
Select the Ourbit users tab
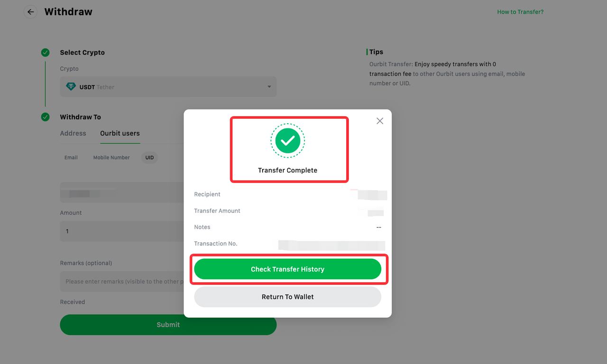pyautogui.click(x=120, y=133)
